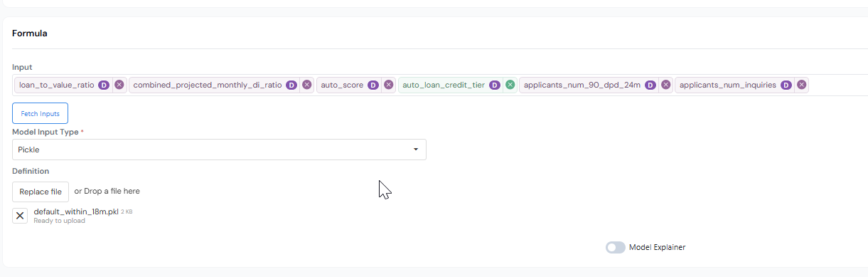Select the applicants_num_inquiries chip text
Screen dimensions: 868x277
728,85
